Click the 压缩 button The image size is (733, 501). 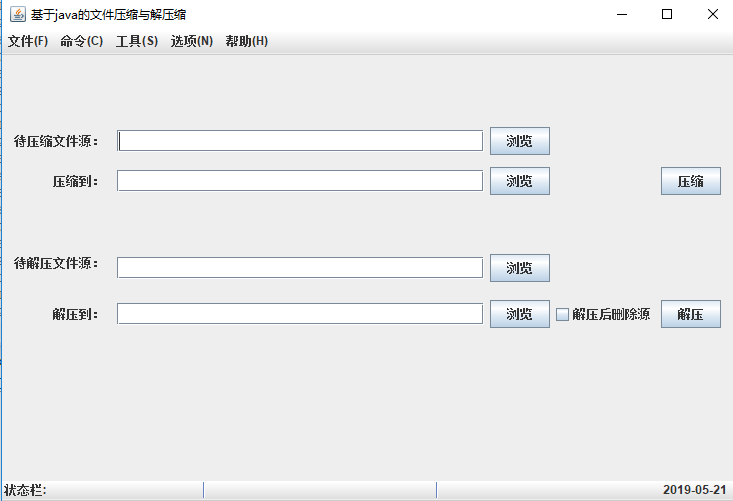click(691, 181)
